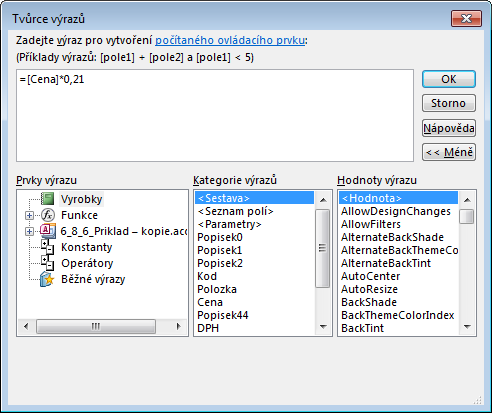This screenshot has height=413, width=492.
Task: Click the Běžné výrazy star icon
Action: tap(47, 279)
